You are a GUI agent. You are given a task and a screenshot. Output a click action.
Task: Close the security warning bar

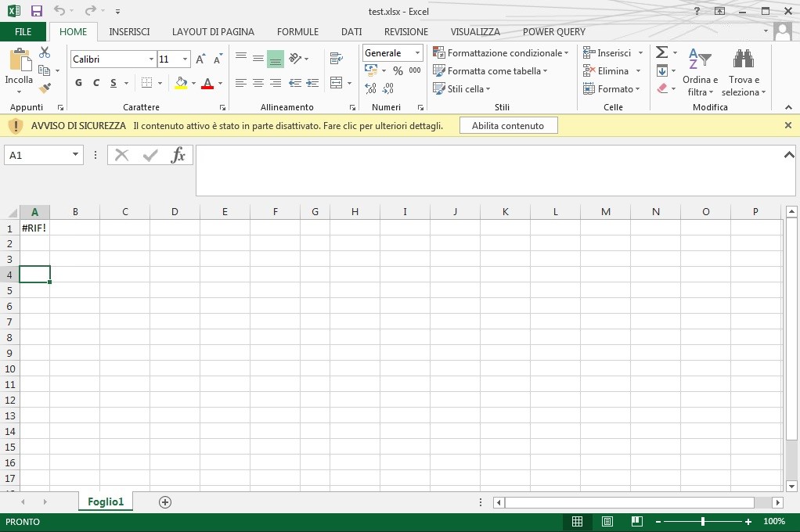787,125
